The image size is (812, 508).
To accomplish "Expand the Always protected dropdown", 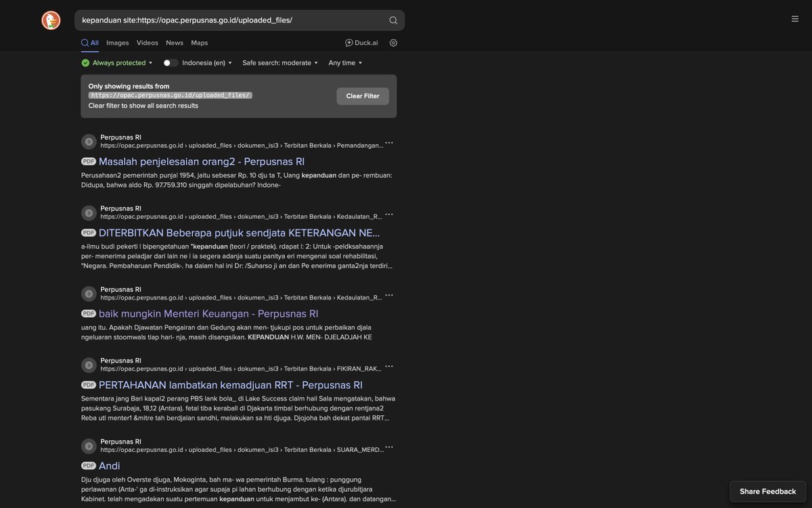I will click(x=117, y=63).
